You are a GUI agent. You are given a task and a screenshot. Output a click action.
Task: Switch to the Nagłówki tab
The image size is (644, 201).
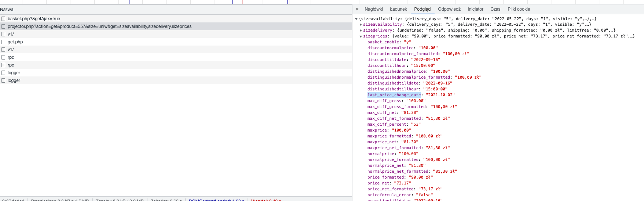pyautogui.click(x=373, y=9)
